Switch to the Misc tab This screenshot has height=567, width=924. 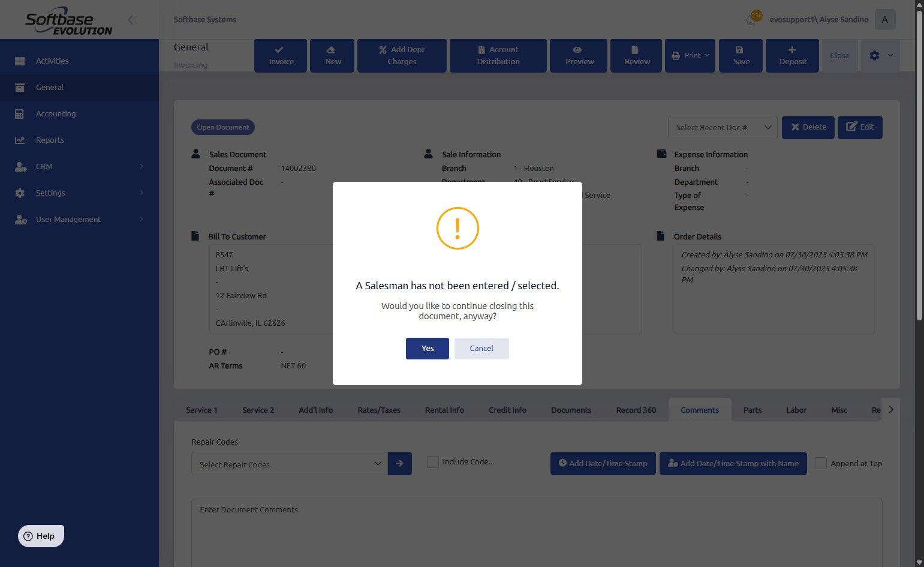839,410
